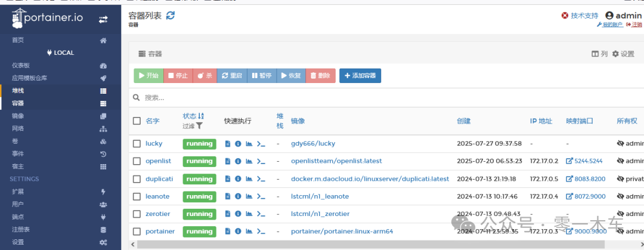
Task: Open 卷 volumes in sidebar
Action: pos(60,141)
